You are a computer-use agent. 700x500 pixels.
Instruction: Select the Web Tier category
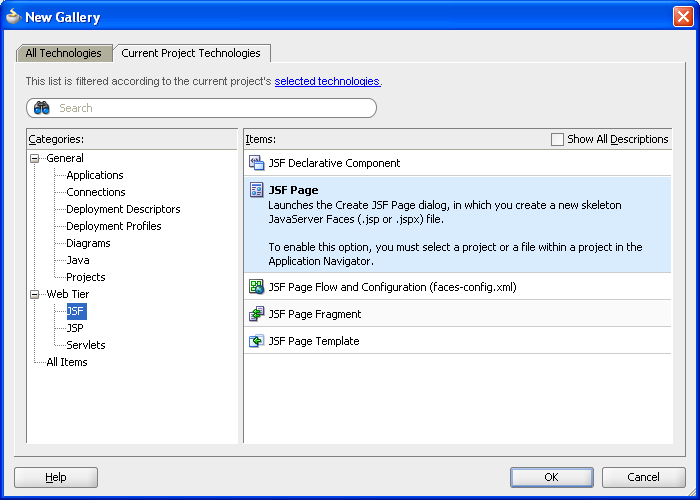[67, 294]
